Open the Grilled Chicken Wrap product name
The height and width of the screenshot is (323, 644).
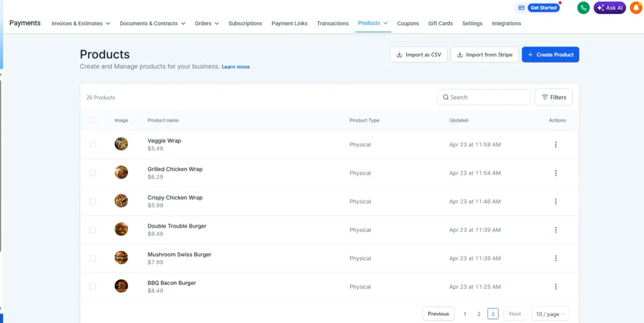[175, 169]
